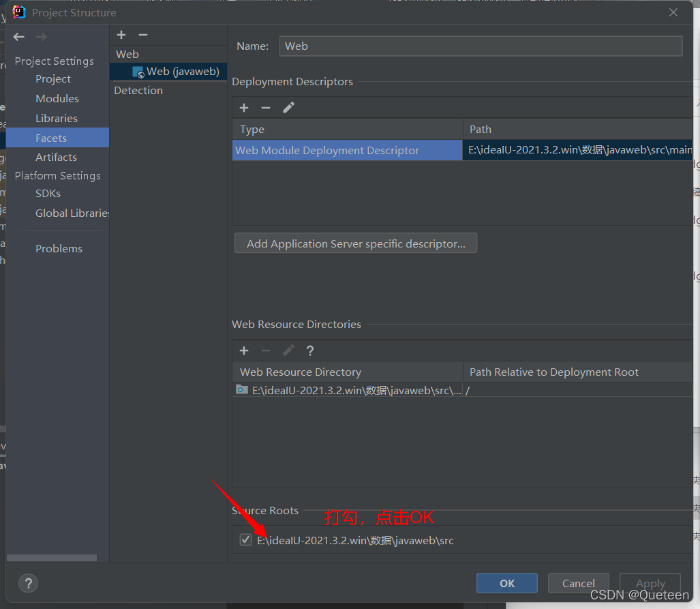Image resolution: width=700 pixels, height=609 pixels.
Task: Select Web (javaweb) facet
Action: click(x=168, y=72)
